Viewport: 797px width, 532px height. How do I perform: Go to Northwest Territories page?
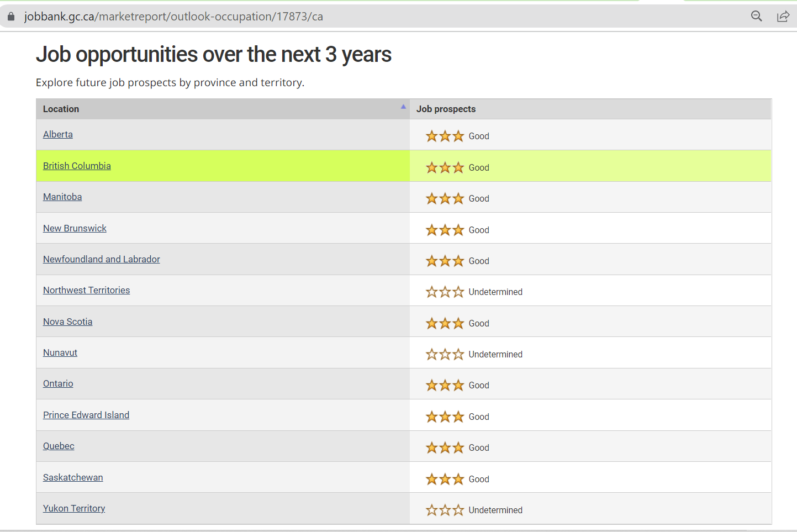click(x=87, y=290)
